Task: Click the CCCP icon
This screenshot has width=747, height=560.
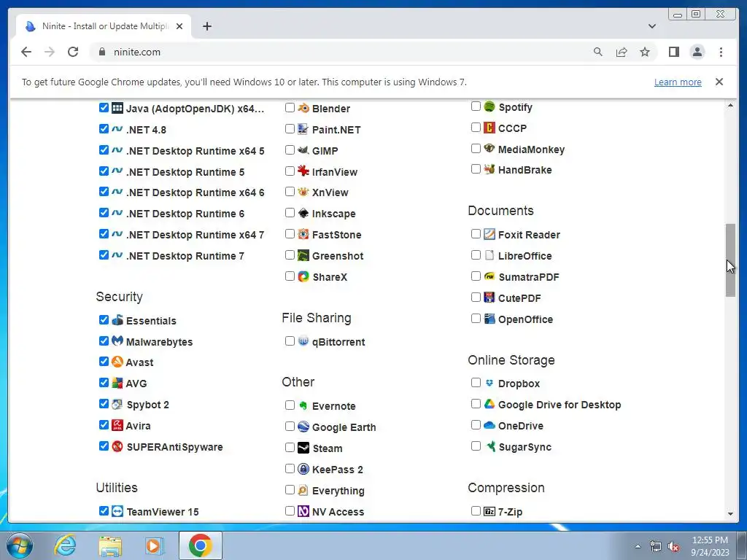Action: click(x=489, y=128)
